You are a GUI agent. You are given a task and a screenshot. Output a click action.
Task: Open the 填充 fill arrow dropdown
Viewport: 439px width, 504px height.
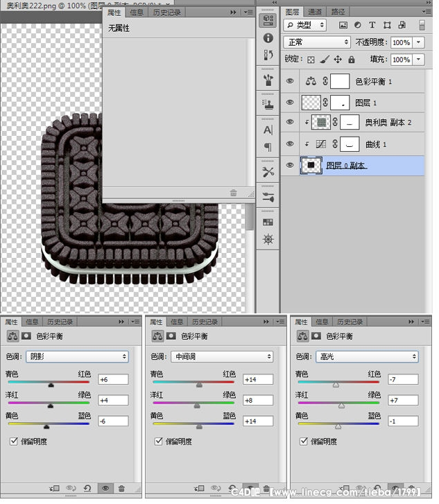(418, 60)
